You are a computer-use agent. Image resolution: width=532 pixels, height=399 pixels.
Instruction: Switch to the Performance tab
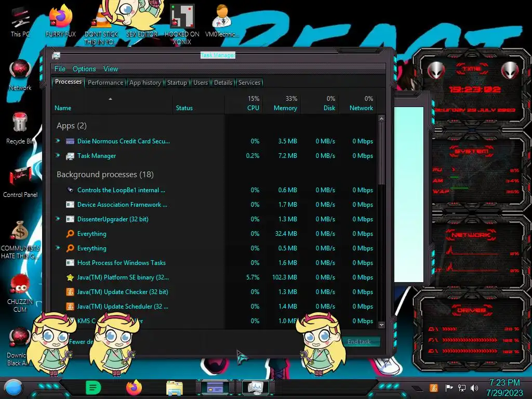point(105,83)
